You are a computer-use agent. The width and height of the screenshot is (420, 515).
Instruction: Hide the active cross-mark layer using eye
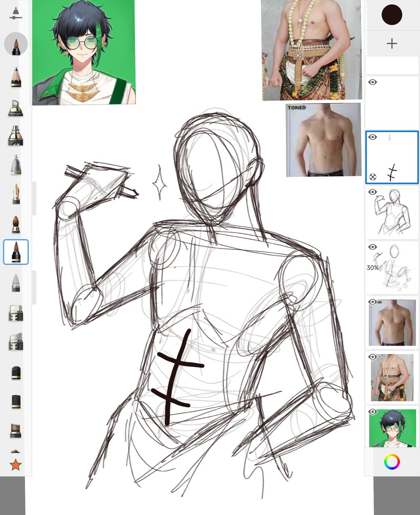[x=373, y=137]
